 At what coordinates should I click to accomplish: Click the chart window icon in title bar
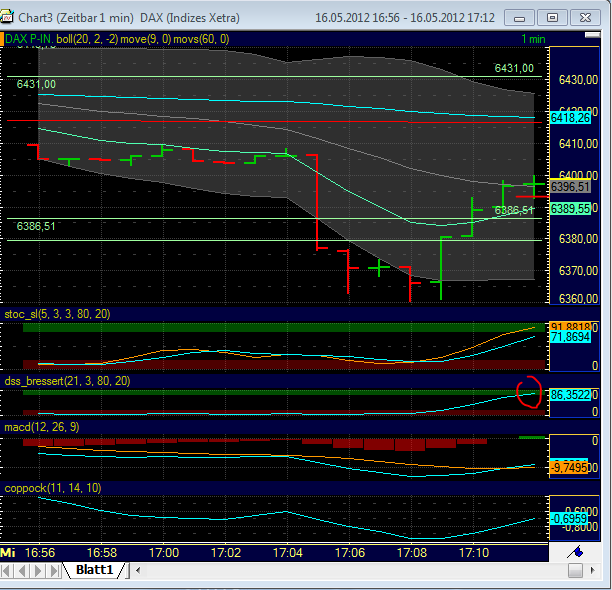point(7,18)
